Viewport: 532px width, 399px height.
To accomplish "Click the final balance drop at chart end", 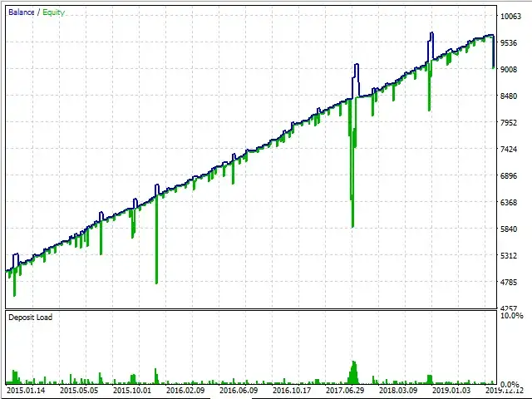I will pyautogui.click(x=493, y=52).
